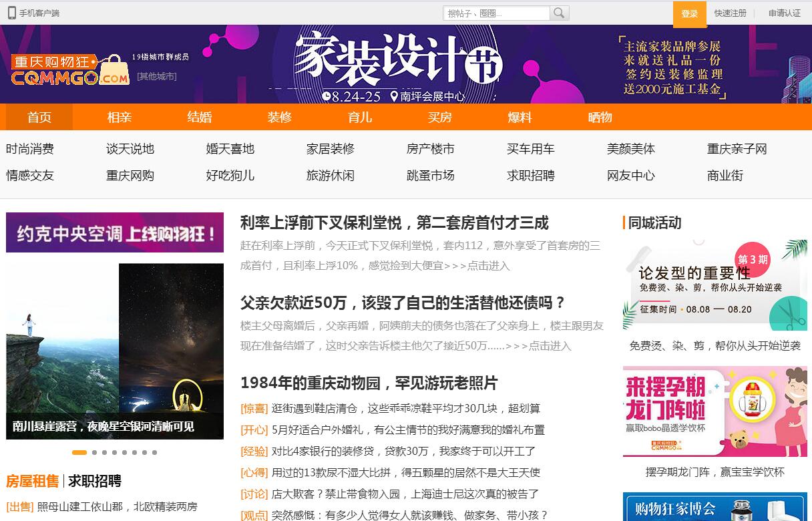Viewport: 812px width, 521px height.
Task: Open the 家居装修 forum section
Action: 331,149
